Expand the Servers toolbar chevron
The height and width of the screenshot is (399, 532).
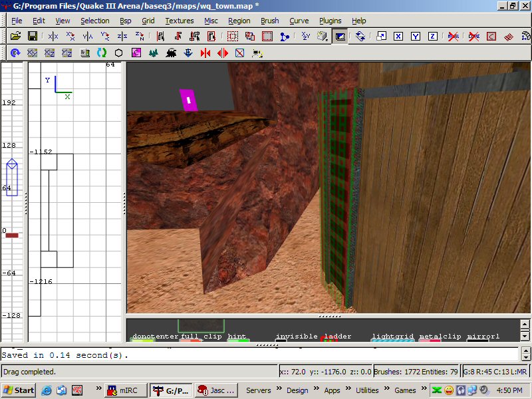tap(279, 388)
